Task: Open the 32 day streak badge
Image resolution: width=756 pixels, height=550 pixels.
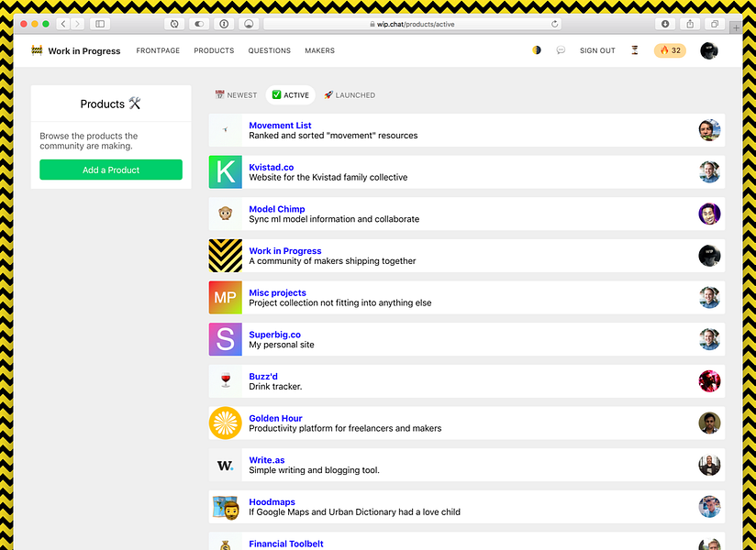Action: pyautogui.click(x=670, y=50)
